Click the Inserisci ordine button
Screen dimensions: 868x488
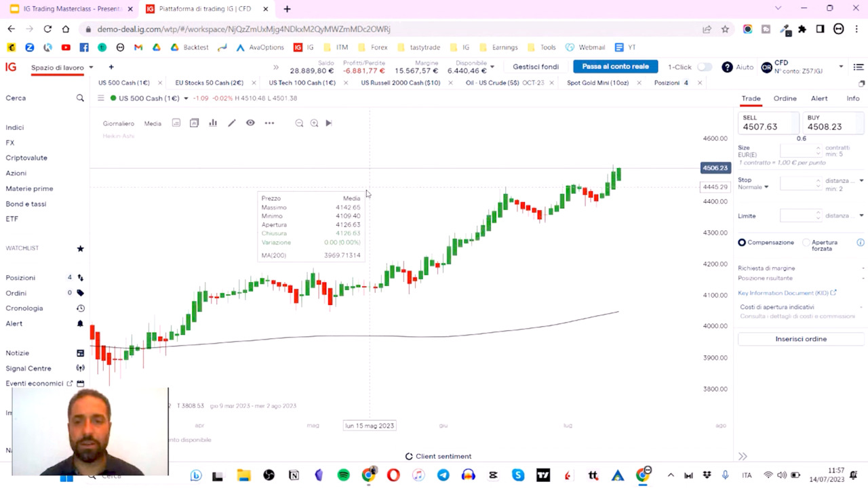(801, 339)
